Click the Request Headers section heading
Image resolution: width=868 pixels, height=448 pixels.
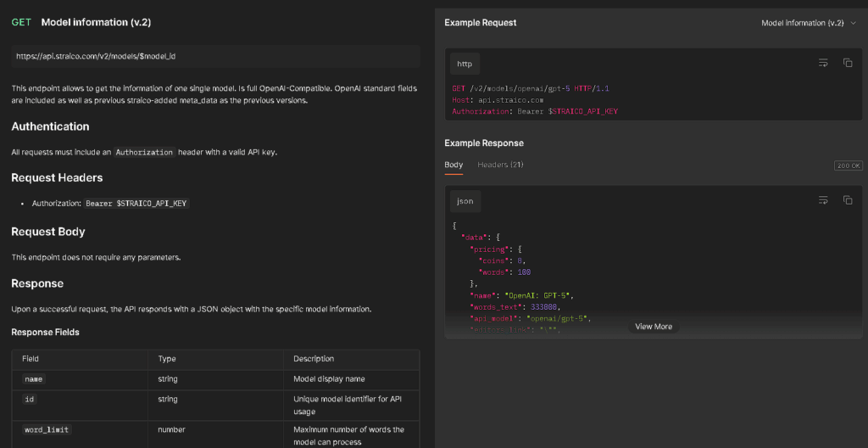point(57,178)
